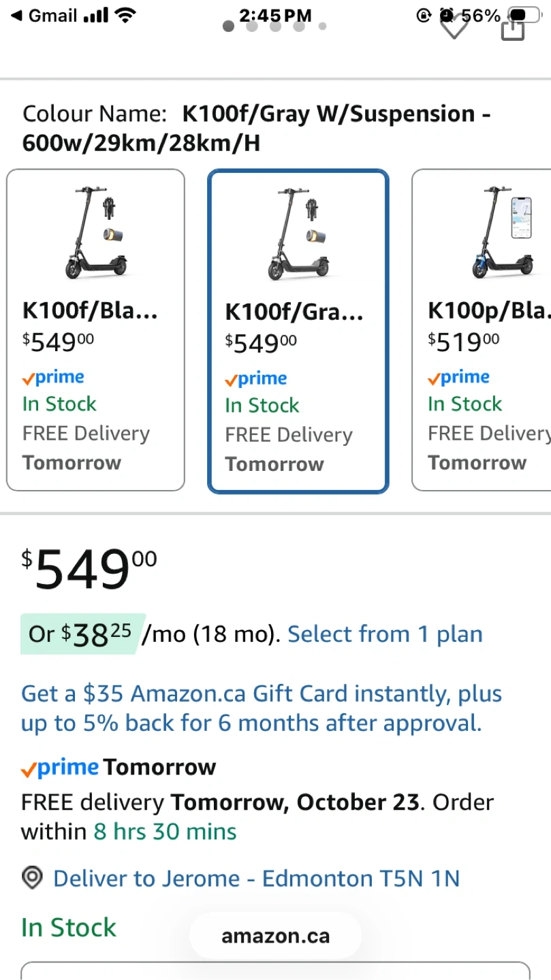This screenshot has width=551, height=980.
Task: Tap the scooter thumbnail in K100f/Black card
Action: click(x=95, y=233)
